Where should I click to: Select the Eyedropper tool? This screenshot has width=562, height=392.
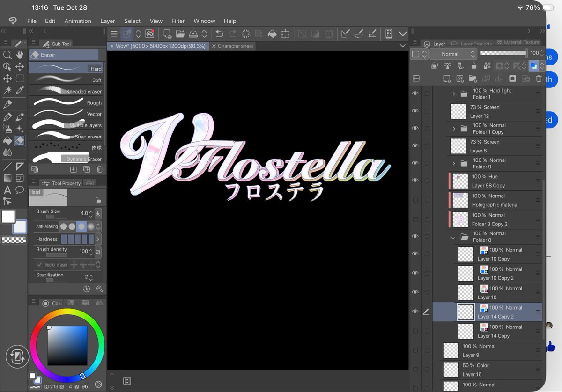point(20,90)
